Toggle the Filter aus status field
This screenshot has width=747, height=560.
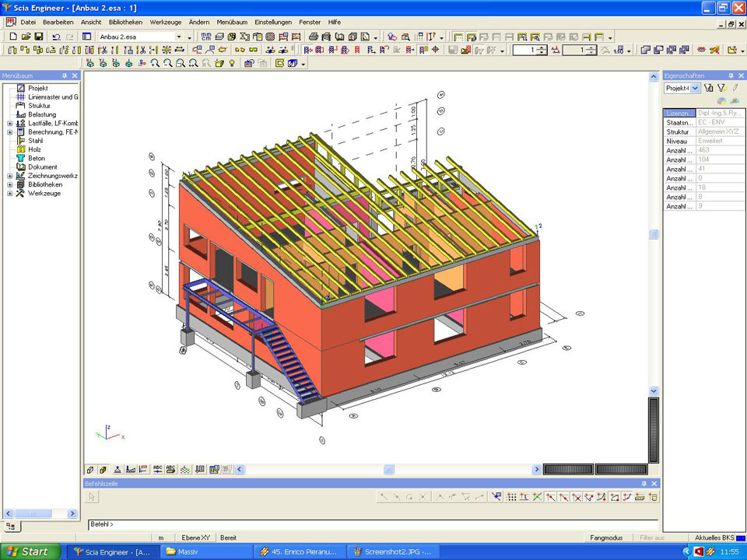tap(651, 537)
